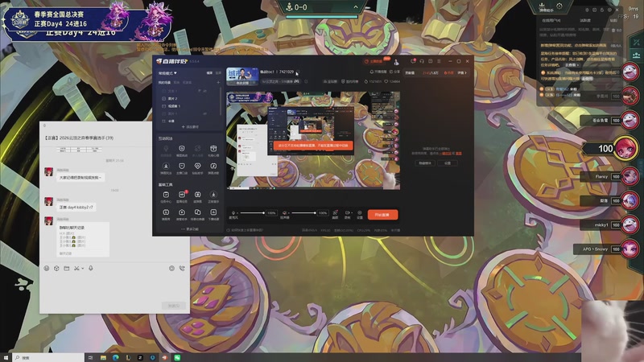Open the fourth interactive tool in first row
This screenshot has height=362, width=644.
pyautogui.click(x=213, y=150)
